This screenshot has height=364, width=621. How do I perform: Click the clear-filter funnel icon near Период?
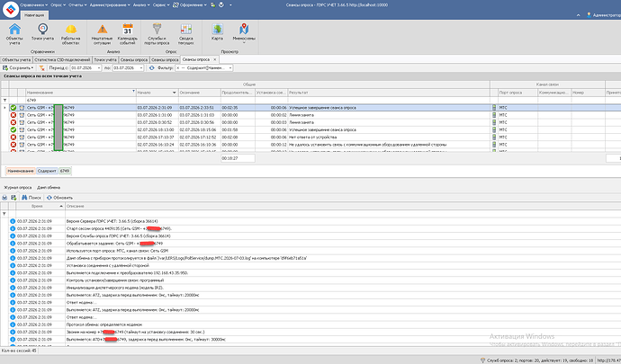[x=41, y=68]
